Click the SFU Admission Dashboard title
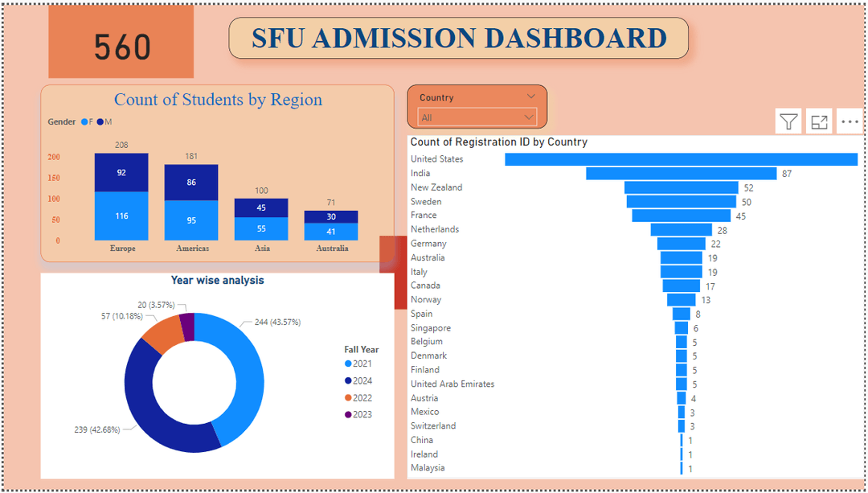Viewport: 868px width, 493px height. click(459, 39)
